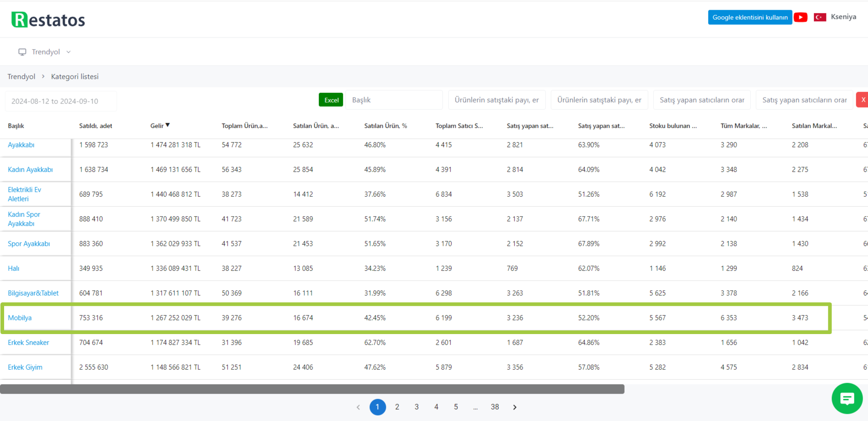Open Erkek Sneaker category link
The height and width of the screenshot is (421, 868).
28,343
